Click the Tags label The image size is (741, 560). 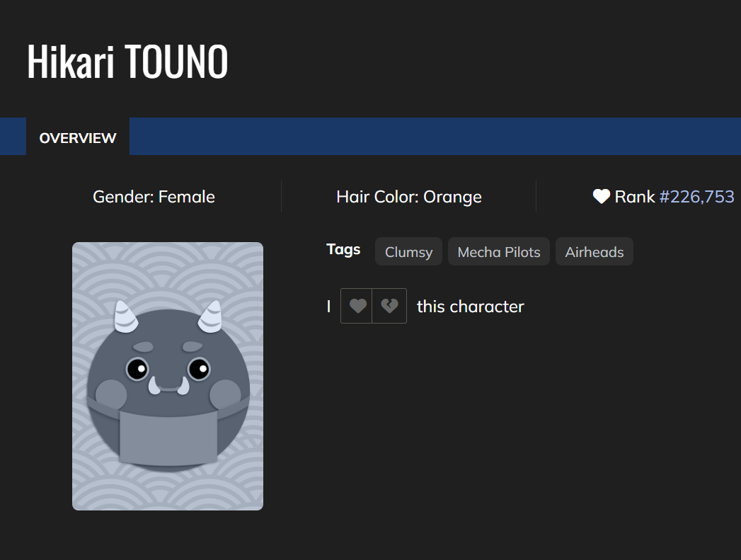click(x=343, y=249)
